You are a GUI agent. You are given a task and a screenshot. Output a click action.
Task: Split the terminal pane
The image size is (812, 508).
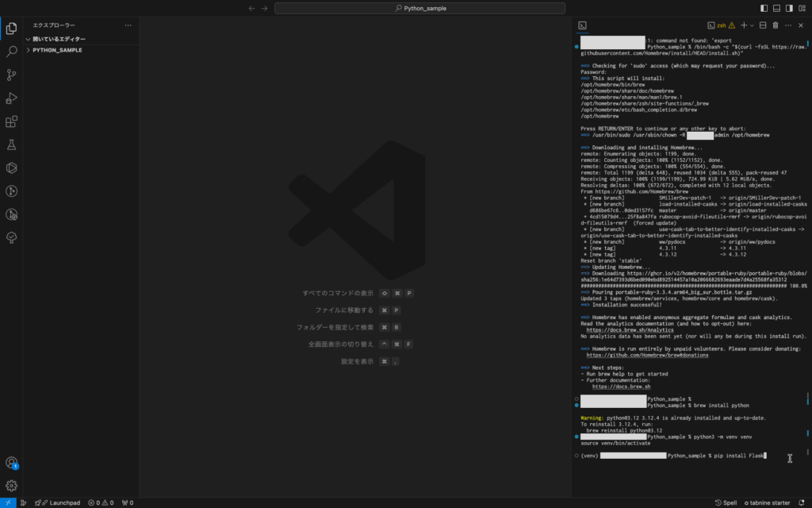coord(762,25)
